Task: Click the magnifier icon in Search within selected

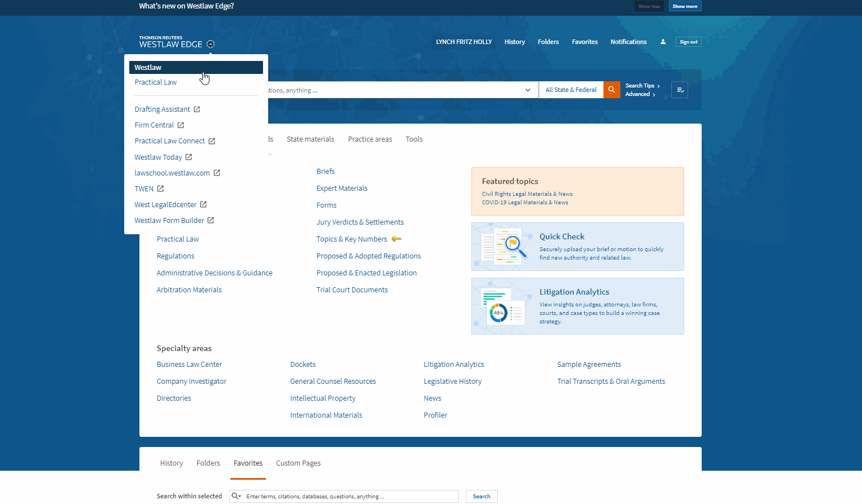Action: click(235, 496)
